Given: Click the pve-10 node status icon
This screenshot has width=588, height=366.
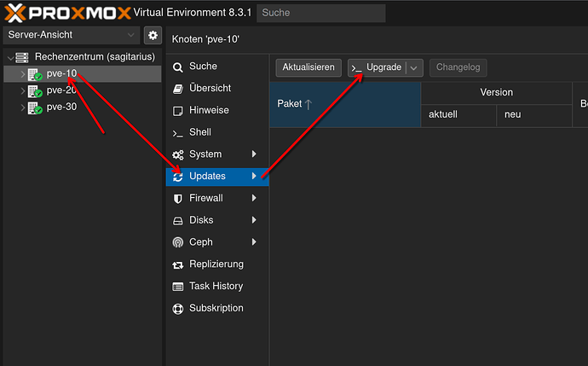Looking at the screenshot, I should [35, 74].
